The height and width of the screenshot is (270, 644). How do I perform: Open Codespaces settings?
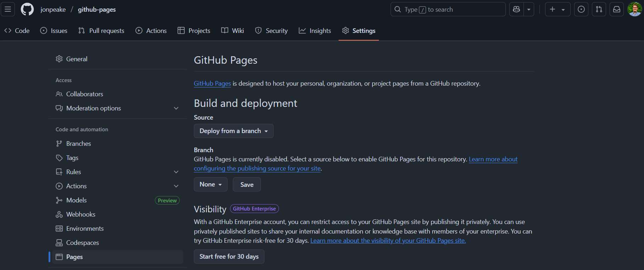pyautogui.click(x=118, y=243)
